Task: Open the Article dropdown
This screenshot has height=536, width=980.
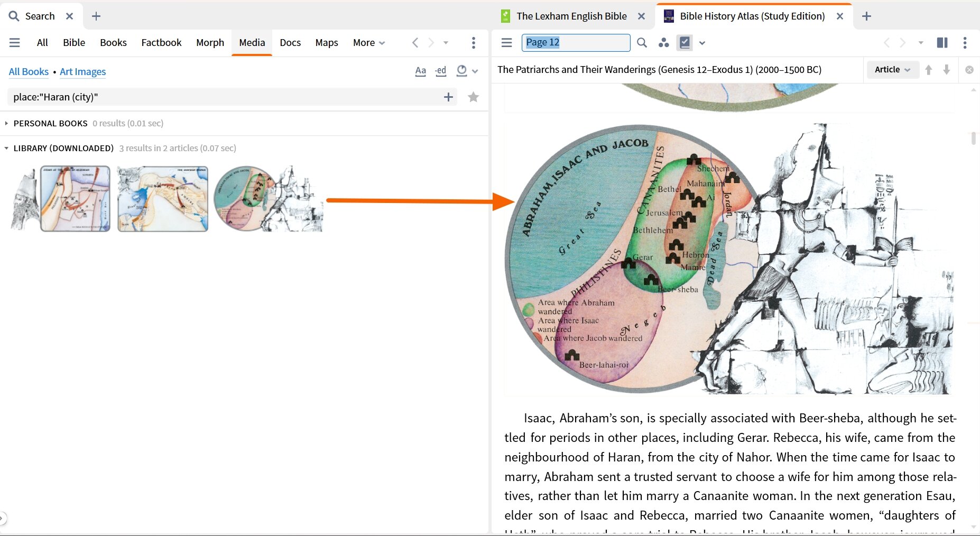Action: point(892,69)
